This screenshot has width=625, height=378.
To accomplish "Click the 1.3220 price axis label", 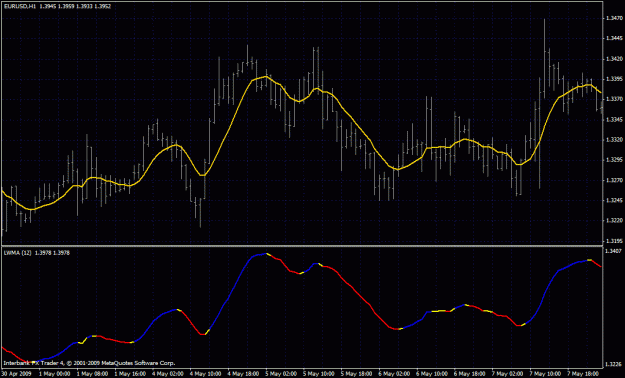I will tap(614, 220).
